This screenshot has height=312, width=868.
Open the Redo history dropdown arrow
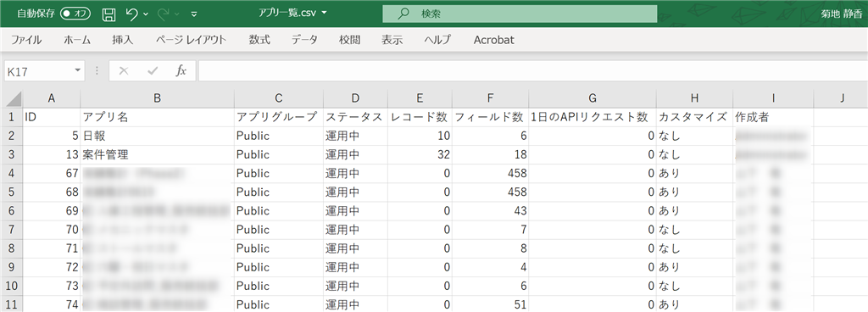[176, 14]
